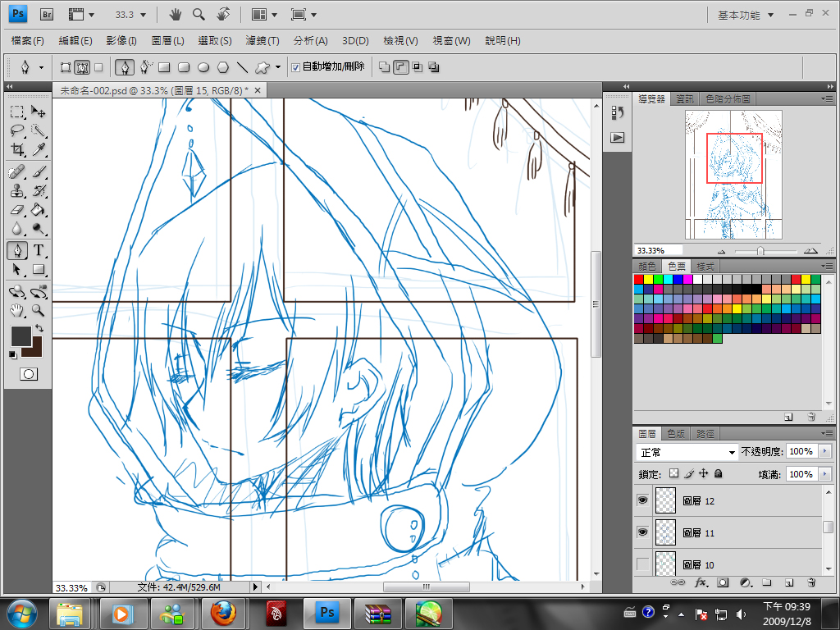Click the navigator zoom slider
The image size is (840, 630).
point(760,251)
